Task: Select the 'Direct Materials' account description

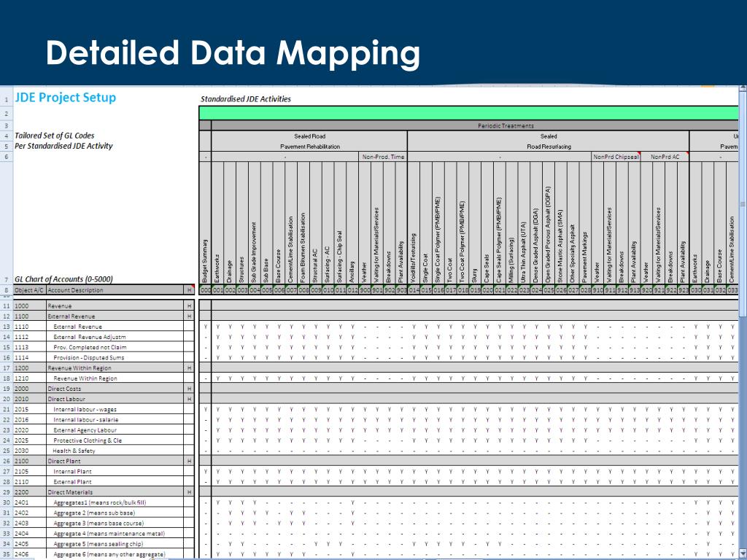Action: pos(70,492)
